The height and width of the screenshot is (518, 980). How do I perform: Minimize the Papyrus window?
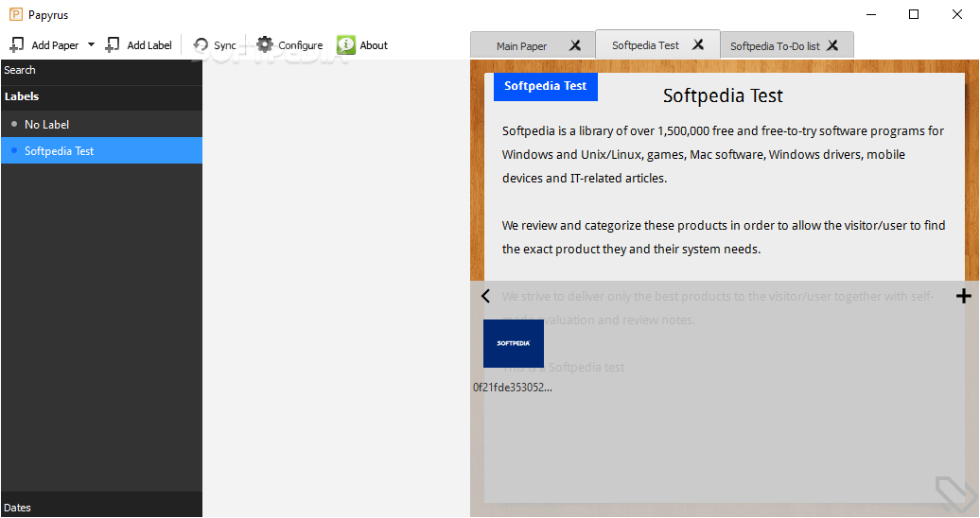click(871, 14)
